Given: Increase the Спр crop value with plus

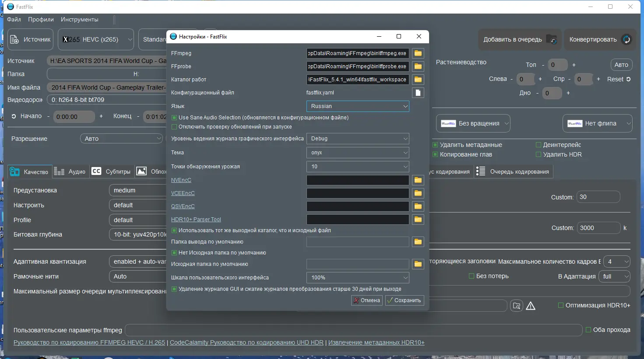Looking at the screenshot, I should tap(598, 79).
